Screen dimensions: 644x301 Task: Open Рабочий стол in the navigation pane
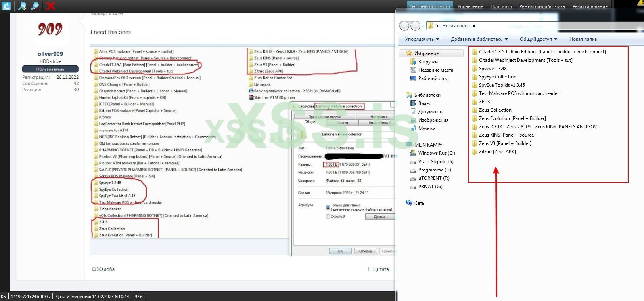(x=429, y=78)
